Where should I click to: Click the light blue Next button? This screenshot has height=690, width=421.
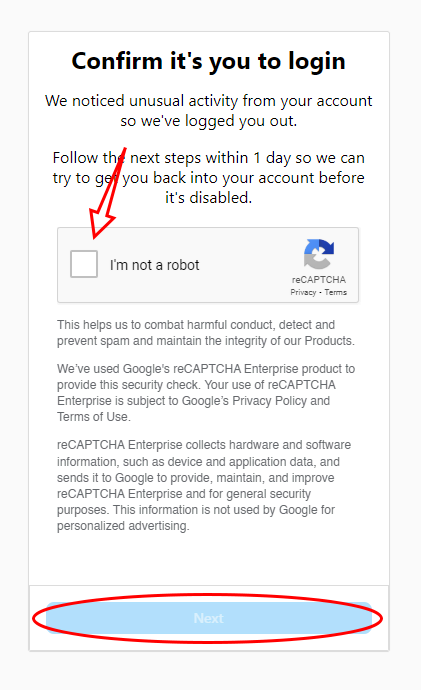pyautogui.click(x=209, y=618)
